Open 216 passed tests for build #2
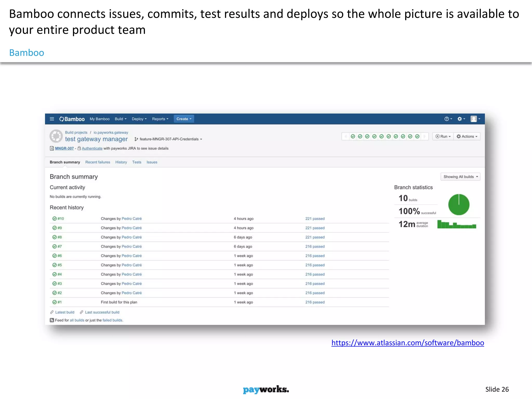This screenshot has width=532, height=399. tap(315, 293)
